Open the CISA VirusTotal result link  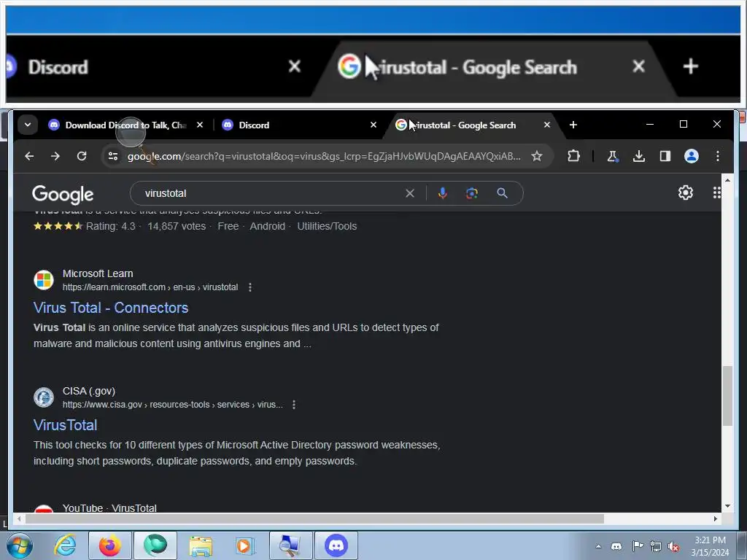tap(65, 425)
